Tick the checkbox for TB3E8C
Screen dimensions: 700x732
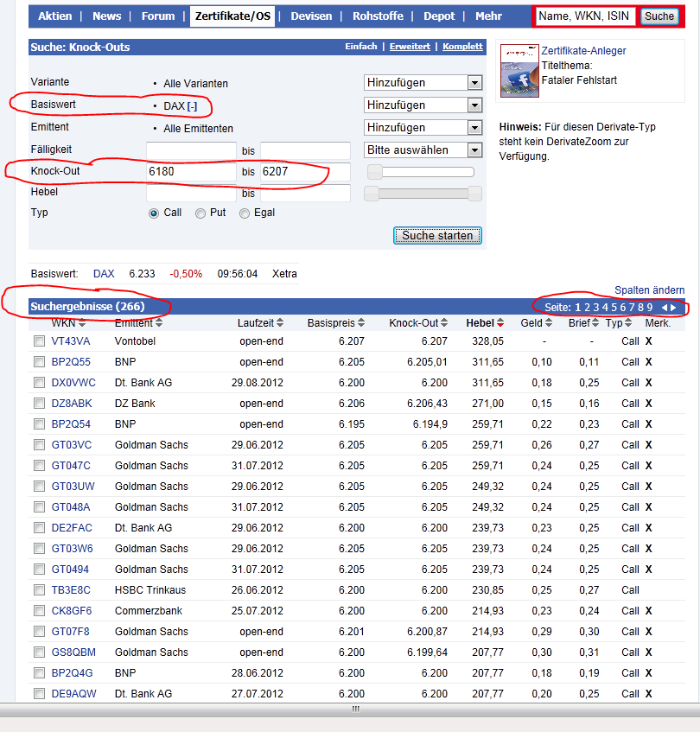39,590
